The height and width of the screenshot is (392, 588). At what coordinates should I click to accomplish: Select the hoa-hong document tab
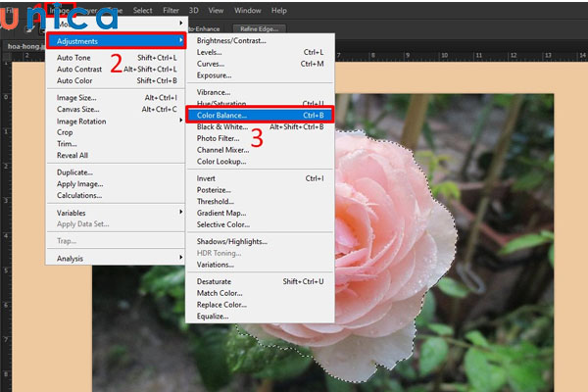[x=25, y=46]
